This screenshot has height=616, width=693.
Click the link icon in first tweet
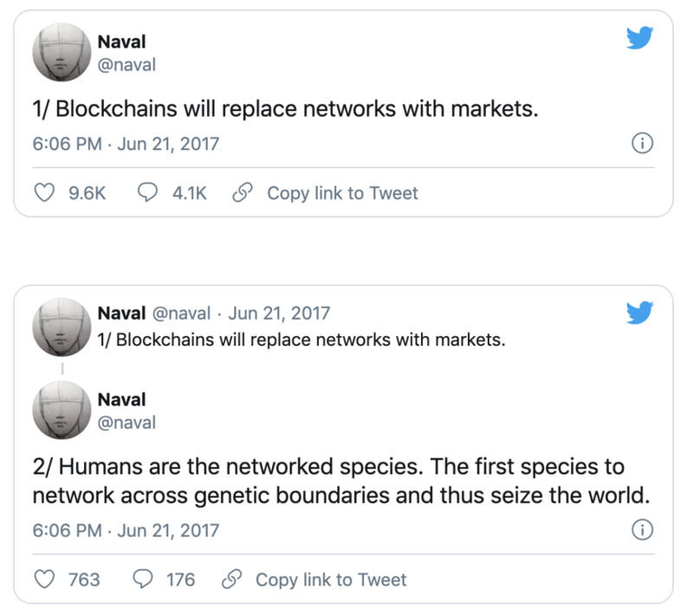242,193
